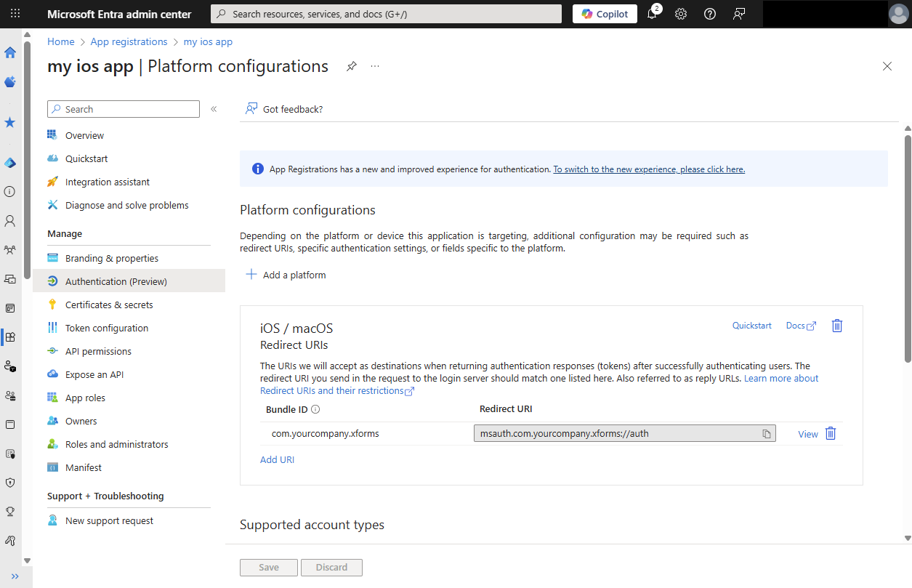This screenshot has width=912, height=588.
Task: Click the trophy icon in the left rail
Action: pos(10,511)
